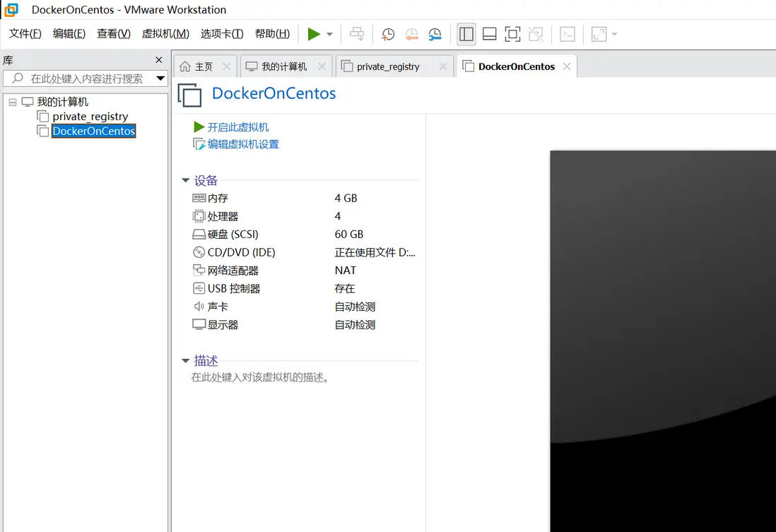Click the description text input area

[x=259, y=377]
